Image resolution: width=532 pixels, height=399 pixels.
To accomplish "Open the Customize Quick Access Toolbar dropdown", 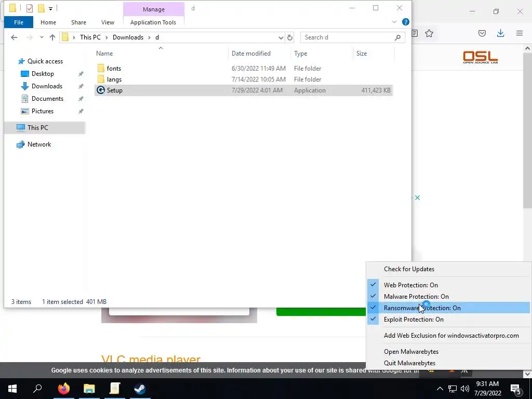I will pyautogui.click(x=50, y=9).
